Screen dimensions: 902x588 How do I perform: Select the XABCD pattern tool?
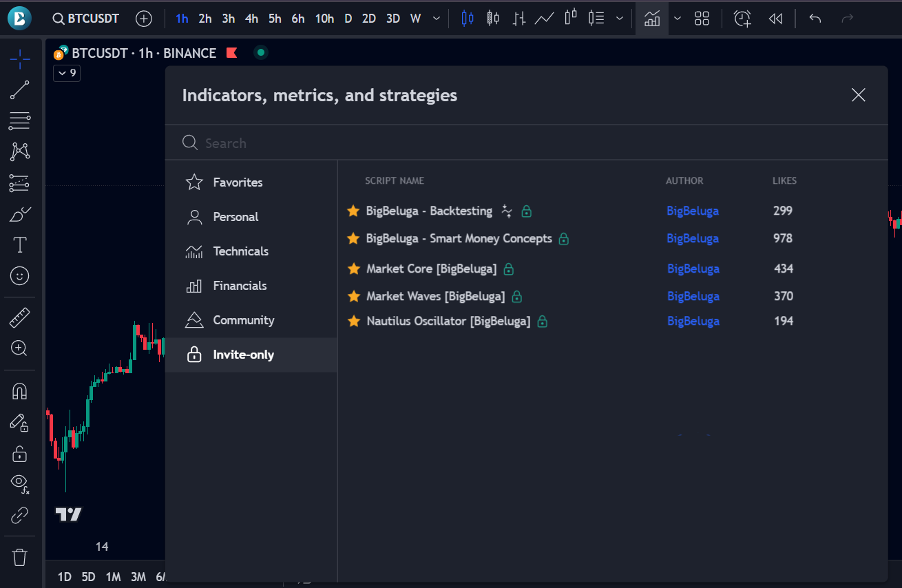[20, 152]
